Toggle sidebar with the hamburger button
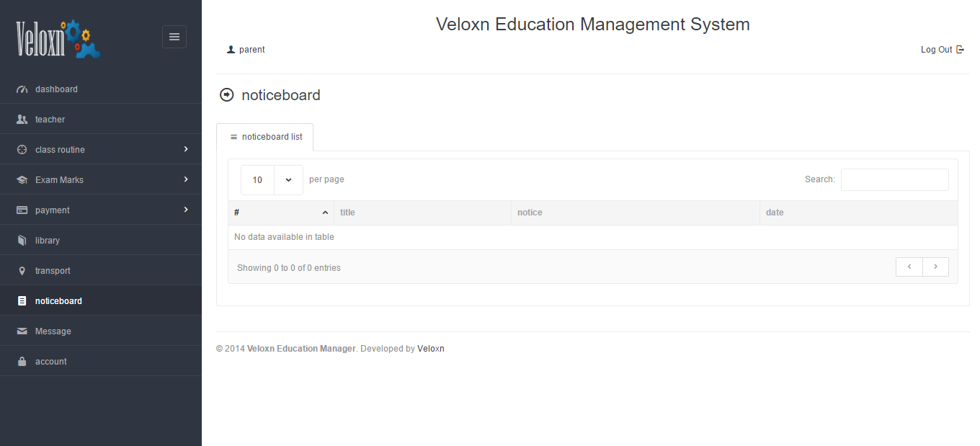This screenshot has width=980, height=446. pos(174,37)
